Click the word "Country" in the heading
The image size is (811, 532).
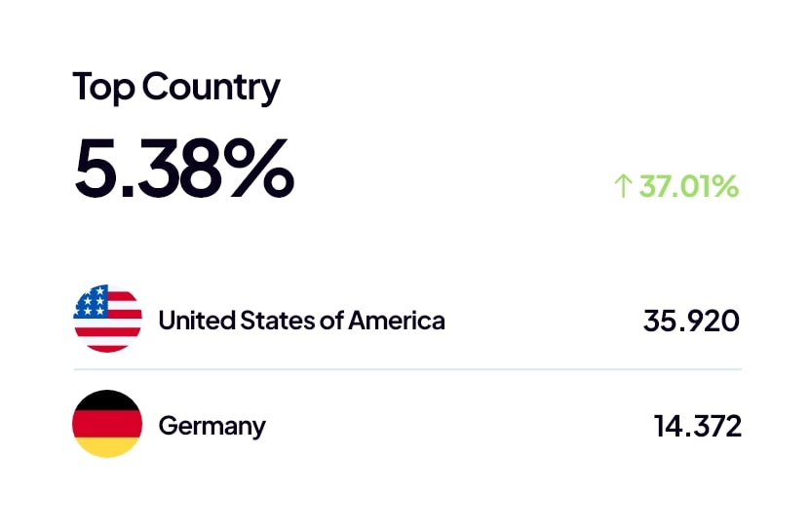pos(211,88)
